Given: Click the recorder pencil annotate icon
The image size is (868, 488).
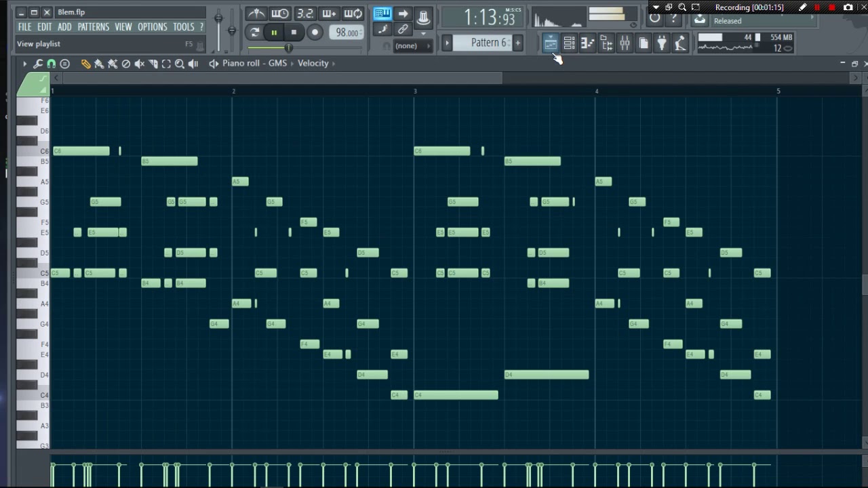Looking at the screenshot, I should pyautogui.click(x=803, y=7).
